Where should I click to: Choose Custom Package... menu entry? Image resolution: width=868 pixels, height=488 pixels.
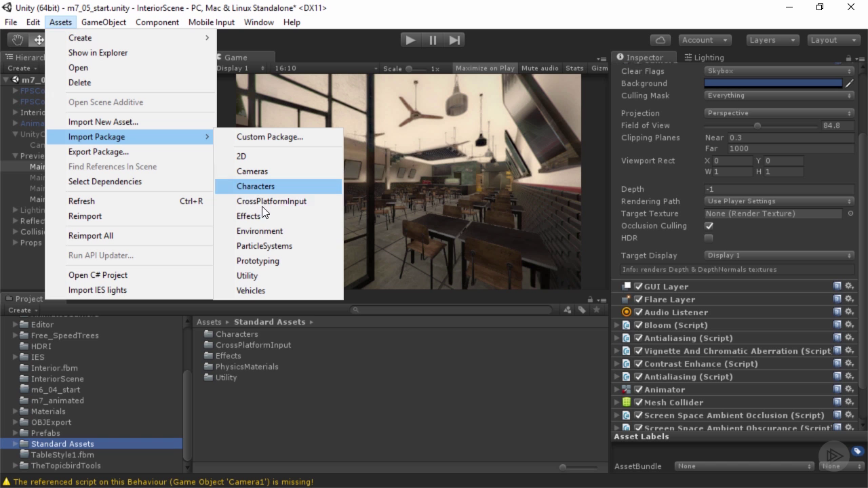coord(270,137)
